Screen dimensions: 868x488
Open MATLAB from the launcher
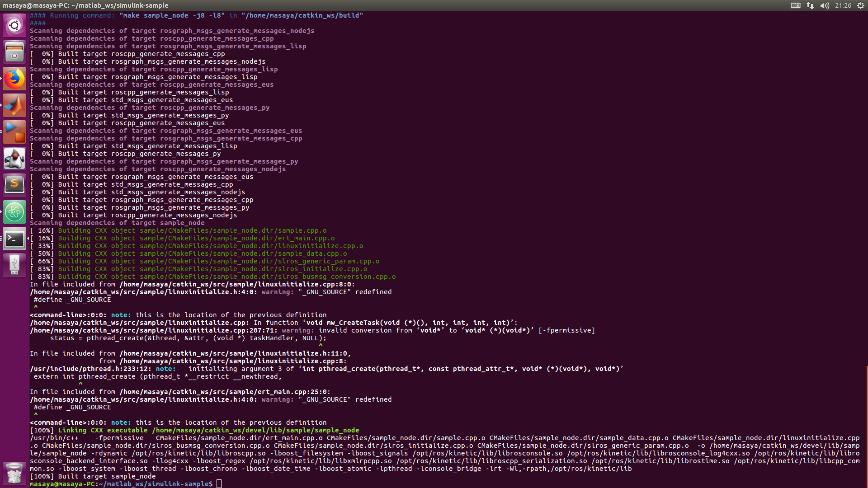tap(14, 105)
